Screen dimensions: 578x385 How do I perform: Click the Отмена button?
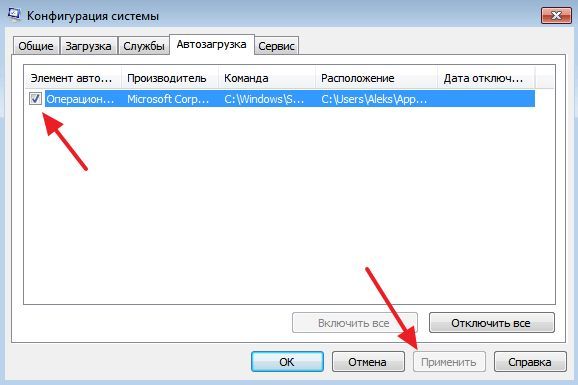368,362
